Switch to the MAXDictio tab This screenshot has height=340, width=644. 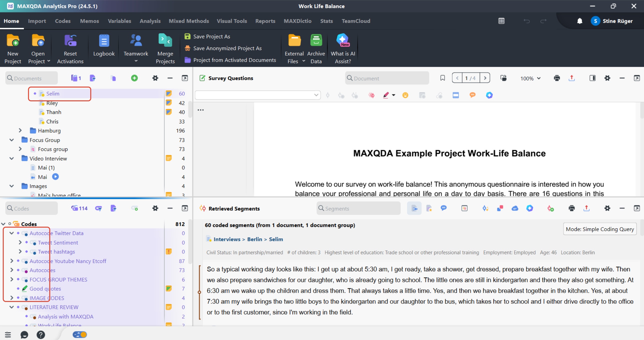tap(297, 21)
